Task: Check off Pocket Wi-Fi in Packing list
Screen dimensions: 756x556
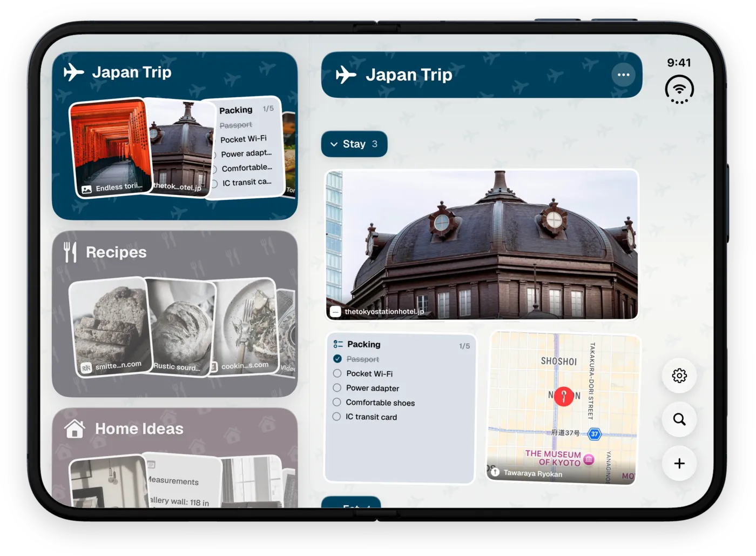Action: (337, 373)
